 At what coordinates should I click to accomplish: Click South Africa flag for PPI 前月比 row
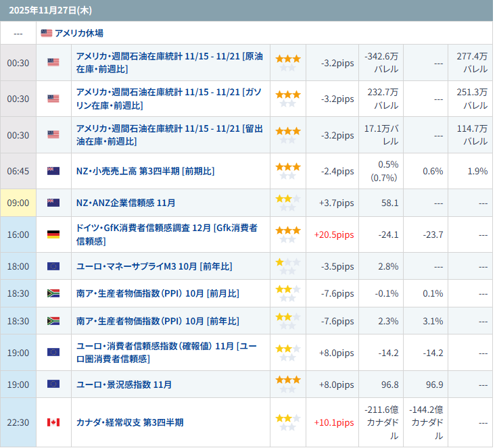53,293
